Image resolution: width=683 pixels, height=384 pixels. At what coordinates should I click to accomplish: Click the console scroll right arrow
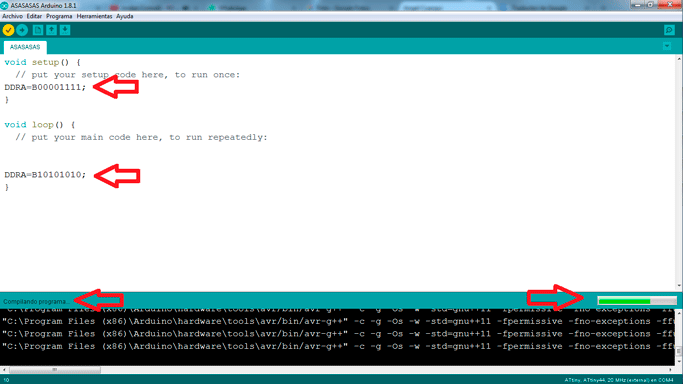(670, 370)
